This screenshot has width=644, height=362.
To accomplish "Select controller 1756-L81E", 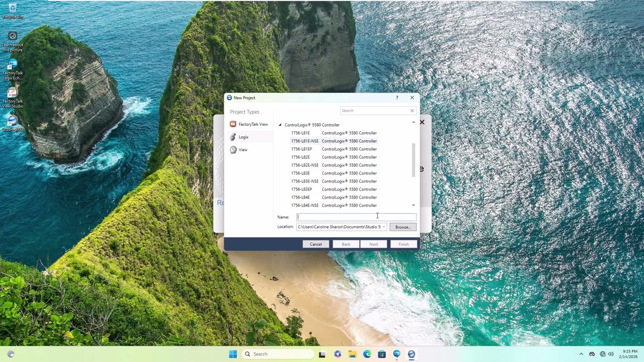I will click(x=334, y=133).
